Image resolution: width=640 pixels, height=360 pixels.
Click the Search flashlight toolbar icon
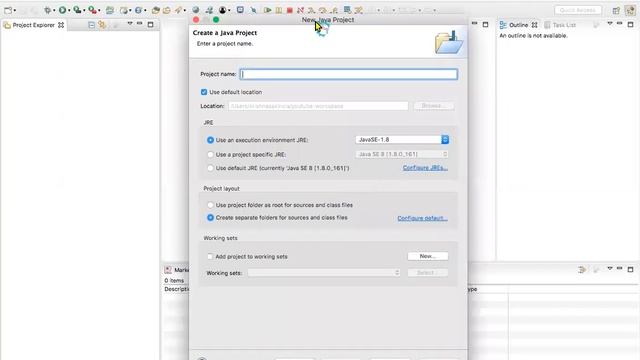(x=178, y=10)
